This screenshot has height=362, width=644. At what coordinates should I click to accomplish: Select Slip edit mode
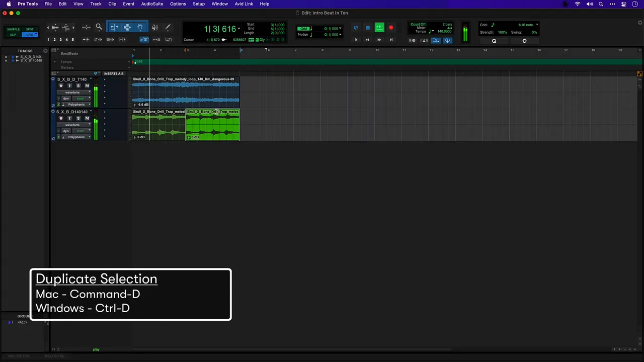click(x=14, y=35)
